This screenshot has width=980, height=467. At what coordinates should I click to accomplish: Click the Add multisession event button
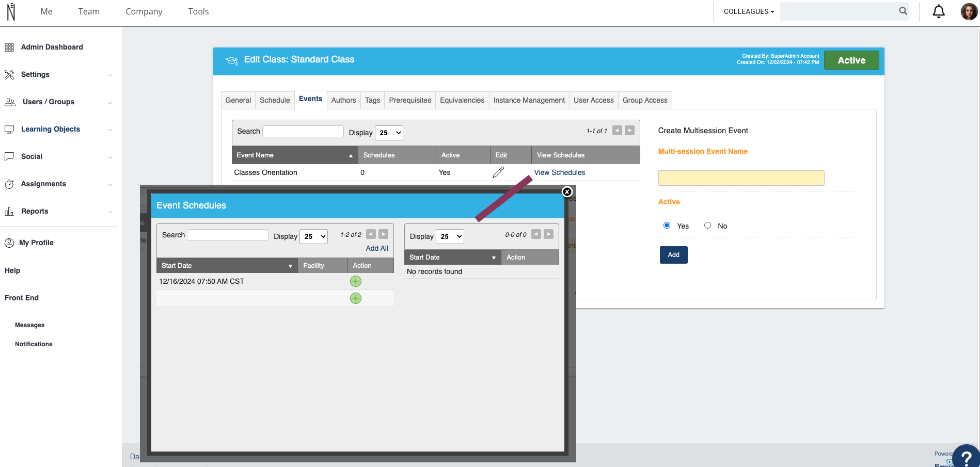point(673,255)
